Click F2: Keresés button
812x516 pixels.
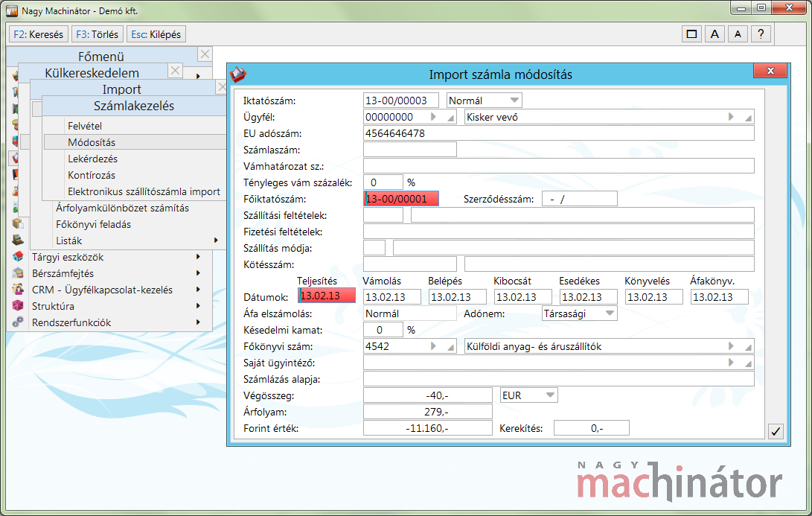click(x=38, y=34)
